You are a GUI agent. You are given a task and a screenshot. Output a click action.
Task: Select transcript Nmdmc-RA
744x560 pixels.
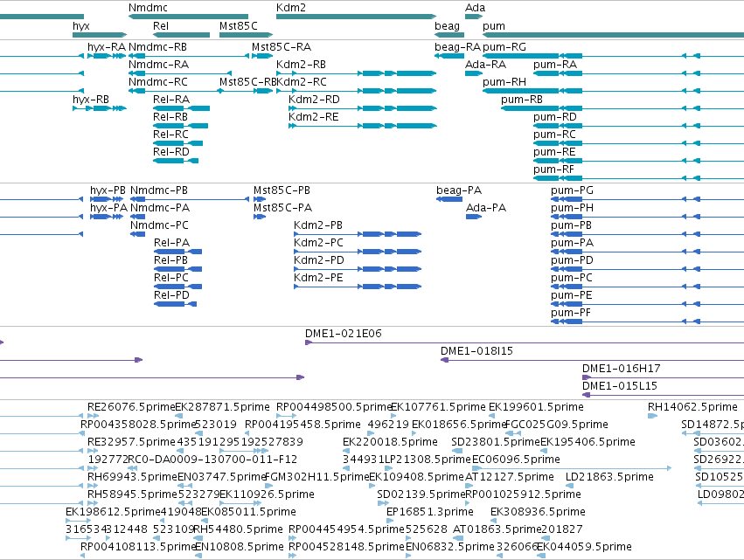pos(158,65)
